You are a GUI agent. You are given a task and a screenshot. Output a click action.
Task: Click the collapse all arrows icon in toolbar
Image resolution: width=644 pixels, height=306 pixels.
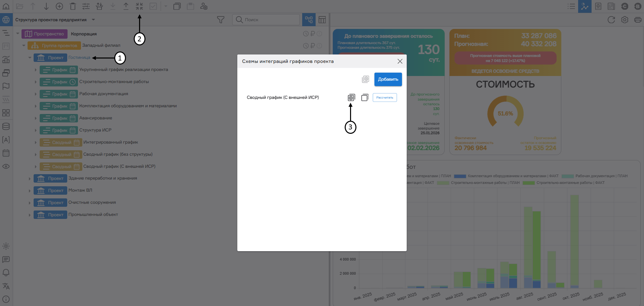pyautogui.click(x=139, y=6)
